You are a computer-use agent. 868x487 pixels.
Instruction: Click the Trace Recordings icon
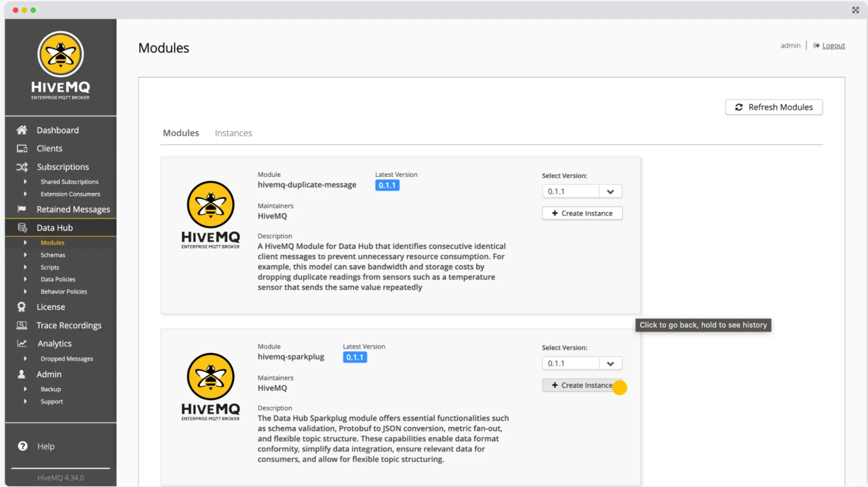click(22, 325)
